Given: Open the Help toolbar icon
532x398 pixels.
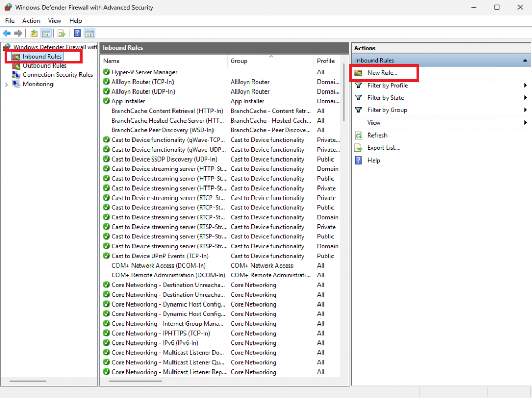Looking at the screenshot, I should [77, 33].
